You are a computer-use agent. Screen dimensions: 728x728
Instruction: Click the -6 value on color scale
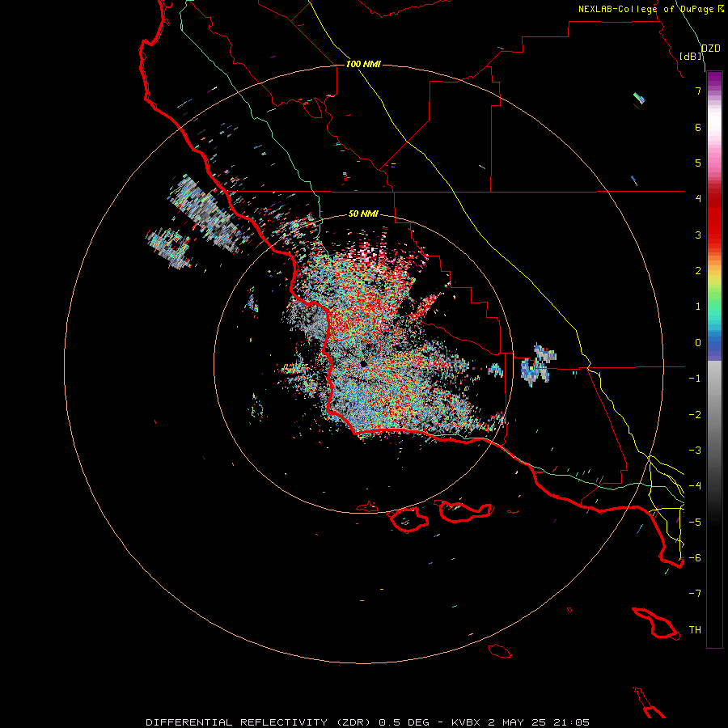click(x=695, y=557)
